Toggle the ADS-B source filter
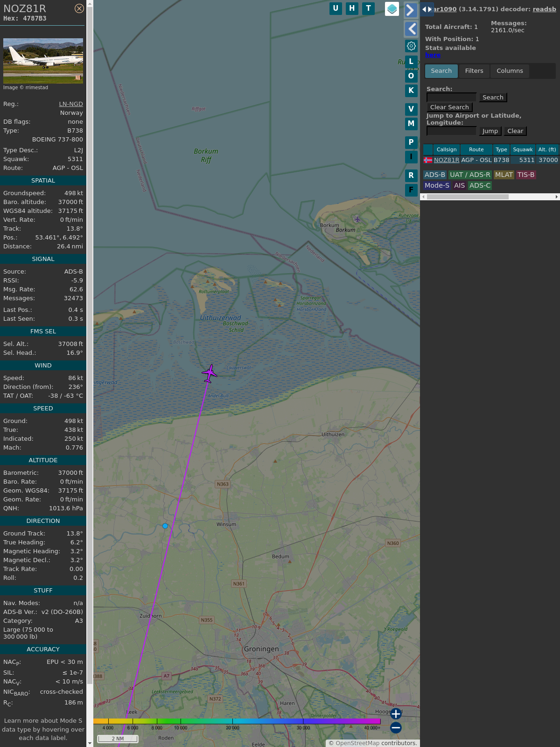560x747 pixels. coord(434,175)
